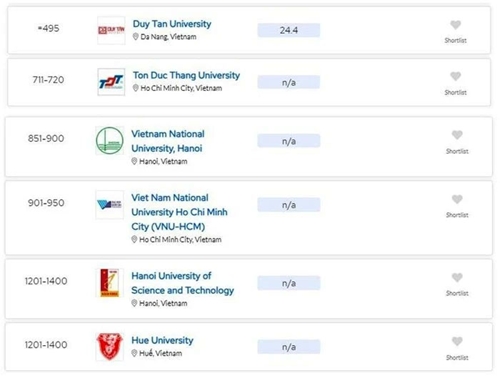Open Ton Duc Thang University page
Screen dimensions: 500x376
(186, 75)
